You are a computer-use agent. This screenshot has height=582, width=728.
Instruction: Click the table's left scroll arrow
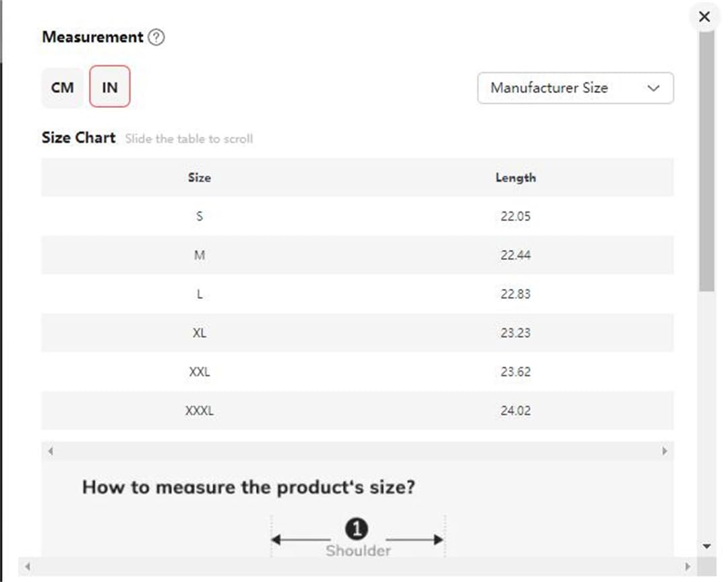(51, 451)
